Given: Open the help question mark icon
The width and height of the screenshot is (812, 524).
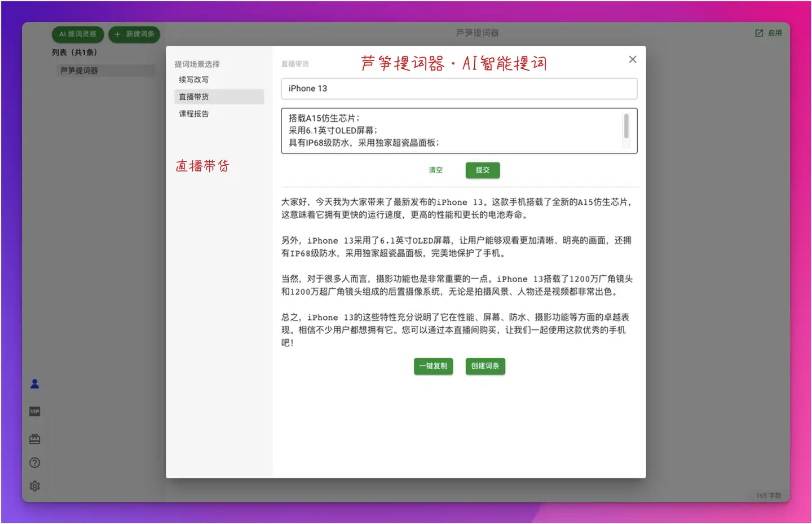Looking at the screenshot, I should coord(34,463).
